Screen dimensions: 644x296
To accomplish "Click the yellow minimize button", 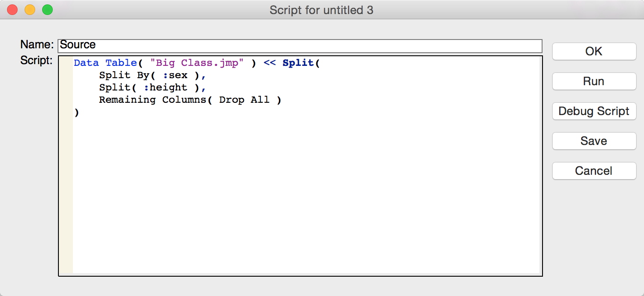I will point(29,9).
